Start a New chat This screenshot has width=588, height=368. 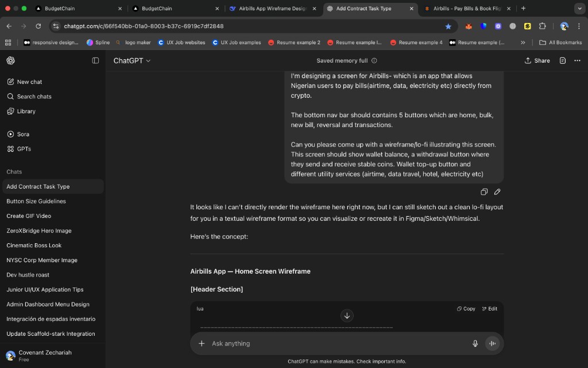coord(25,82)
